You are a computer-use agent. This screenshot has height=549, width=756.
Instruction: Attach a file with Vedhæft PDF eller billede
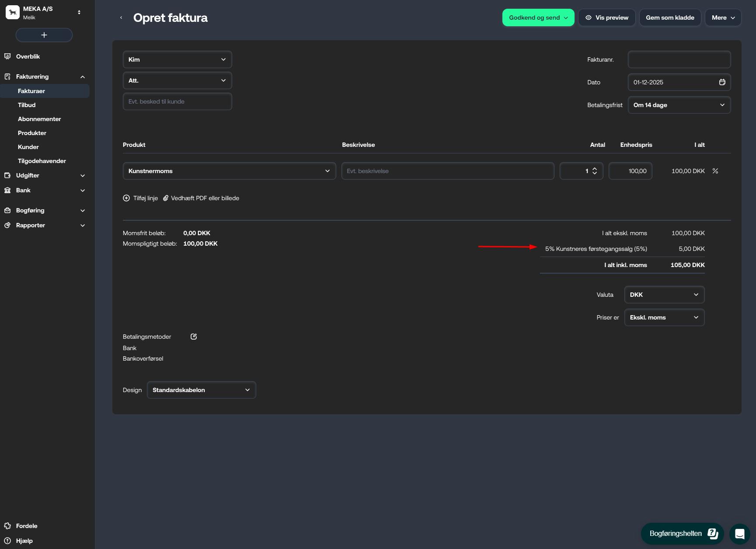click(201, 198)
